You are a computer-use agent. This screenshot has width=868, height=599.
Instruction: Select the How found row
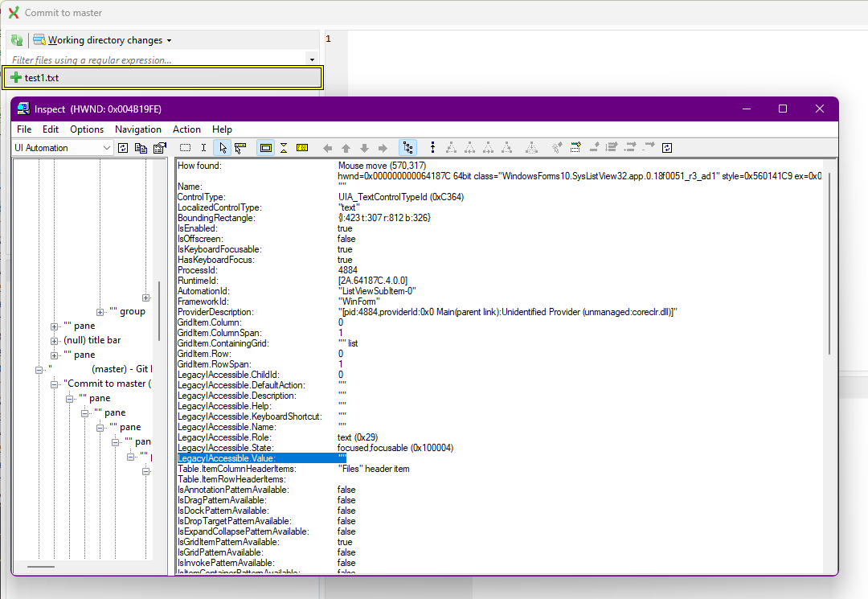click(x=301, y=166)
